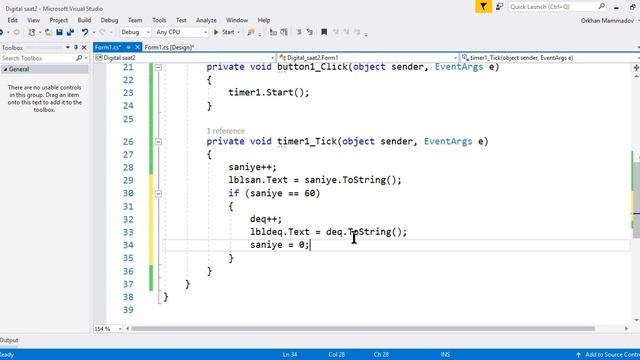Click the next bookmark icon
The width and height of the screenshot is (640, 360).
(346, 32)
